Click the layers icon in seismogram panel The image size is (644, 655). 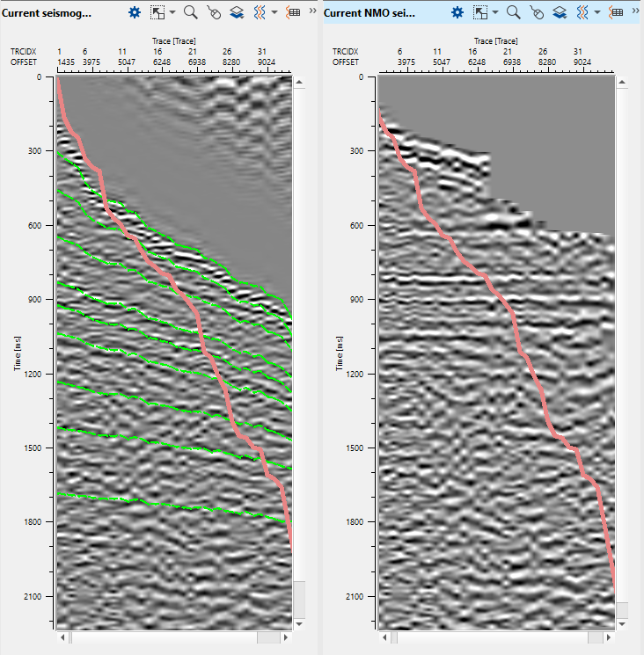click(237, 12)
